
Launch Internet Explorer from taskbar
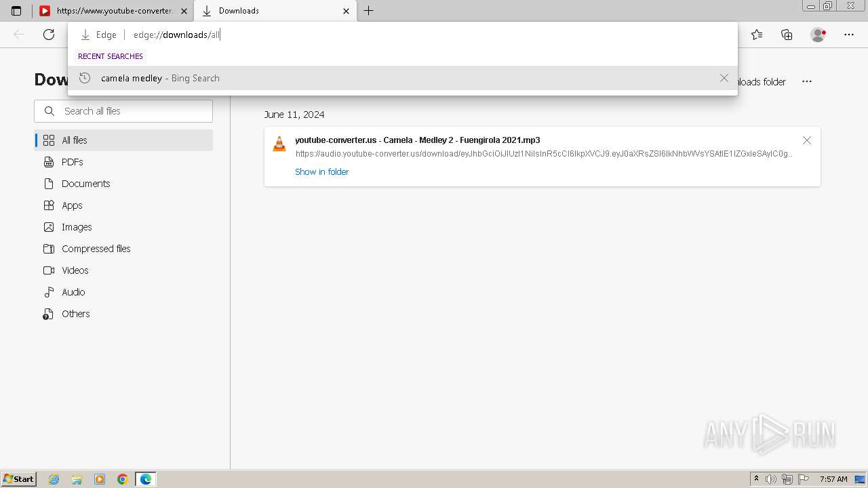[54, 479]
